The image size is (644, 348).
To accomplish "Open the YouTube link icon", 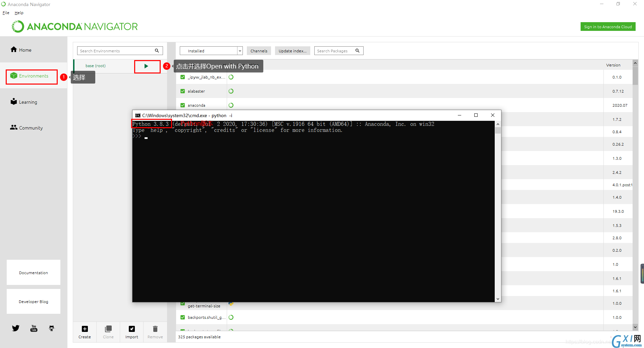I will 34,328.
